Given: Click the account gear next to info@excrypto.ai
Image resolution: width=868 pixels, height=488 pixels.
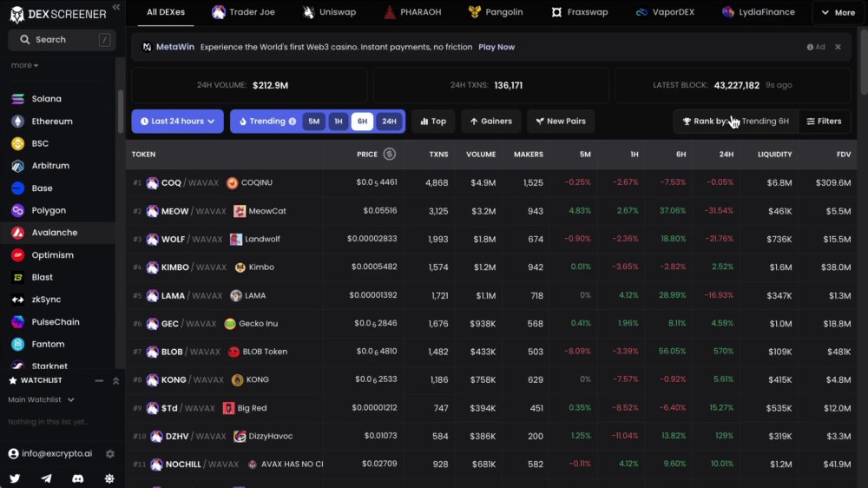Looking at the screenshot, I should tap(110, 453).
